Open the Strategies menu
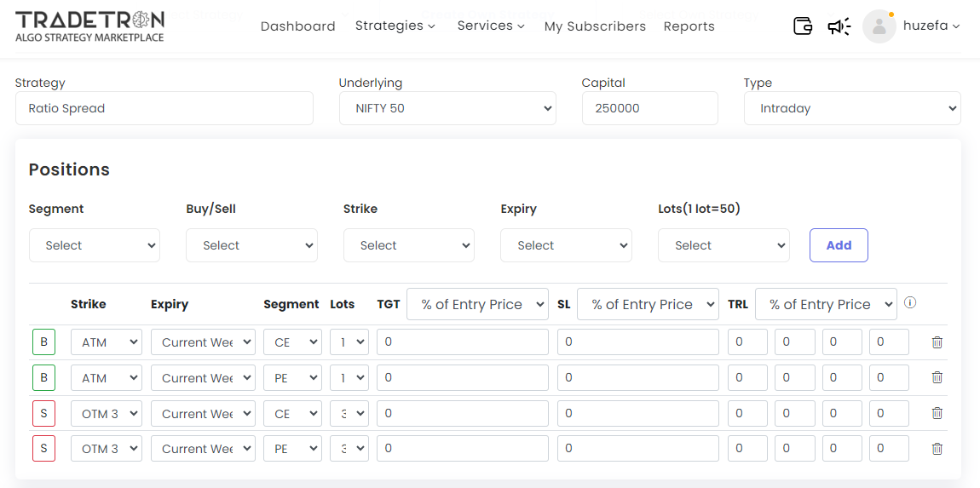 [x=395, y=26]
